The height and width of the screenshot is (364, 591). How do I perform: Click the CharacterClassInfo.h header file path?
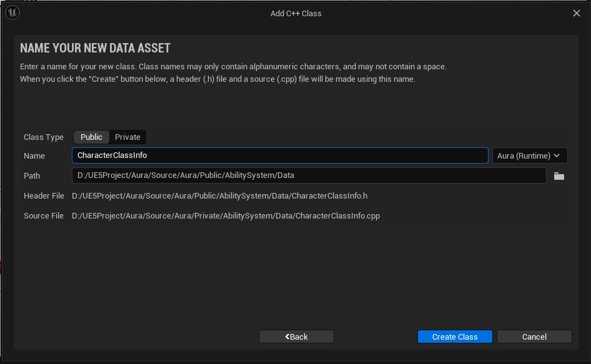219,196
